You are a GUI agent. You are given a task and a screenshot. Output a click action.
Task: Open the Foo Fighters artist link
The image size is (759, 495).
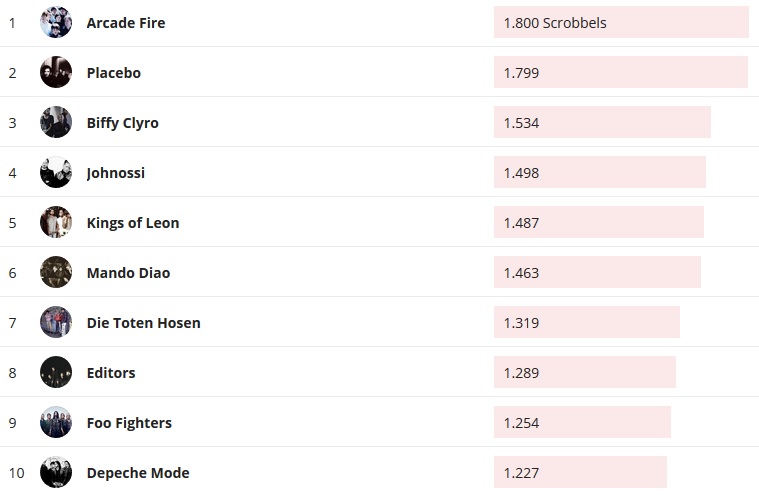click(x=129, y=423)
